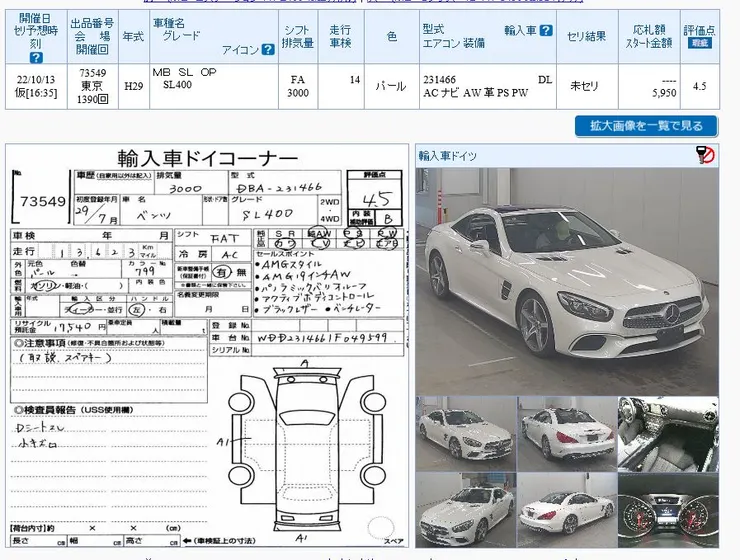Click SL400 grade text in table
This screenshot has width=740, height=560.
point(177,85)
